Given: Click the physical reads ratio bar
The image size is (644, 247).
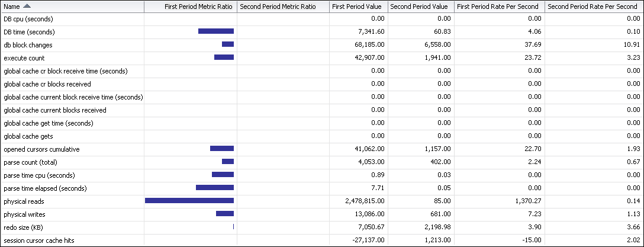Looking at the screenshot, I should pyautogui.click(x=189, y=201).
